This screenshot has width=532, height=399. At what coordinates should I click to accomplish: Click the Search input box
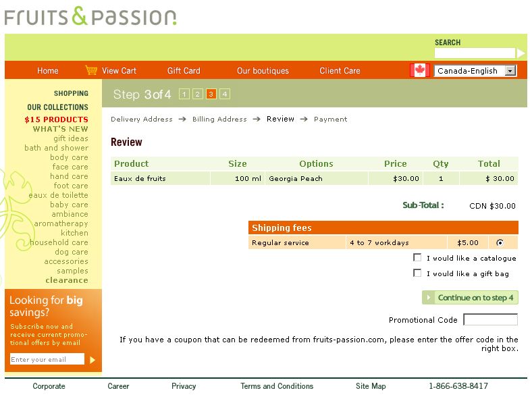tap(475, 53)
